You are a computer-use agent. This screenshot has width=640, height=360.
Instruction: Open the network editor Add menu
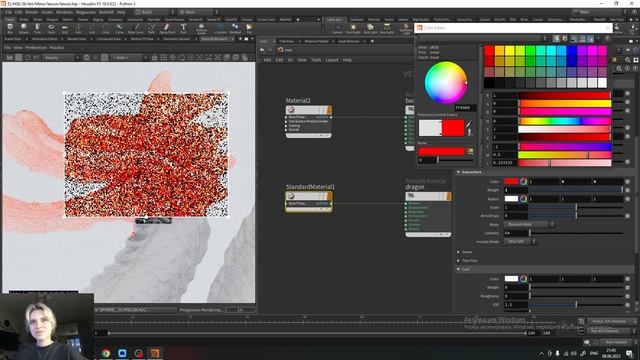click(267, 60)
